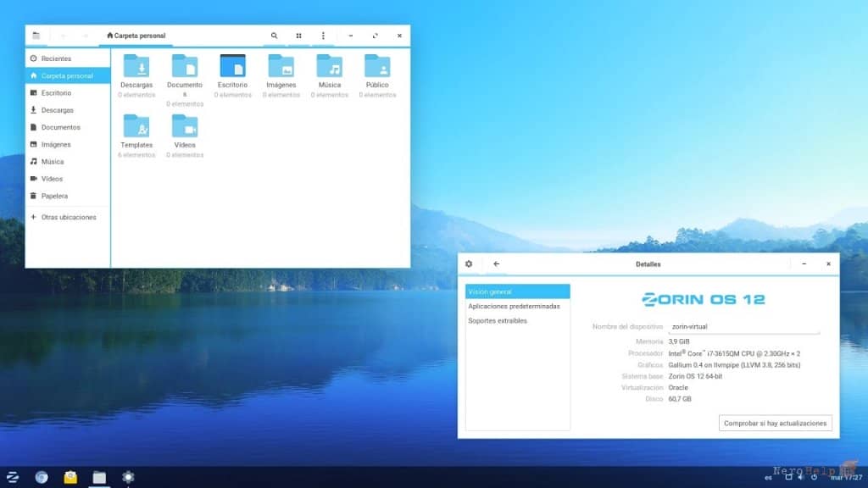Launch the web browser from taskbar
Viewport: 868px width, 488px height.
(42, 477)
